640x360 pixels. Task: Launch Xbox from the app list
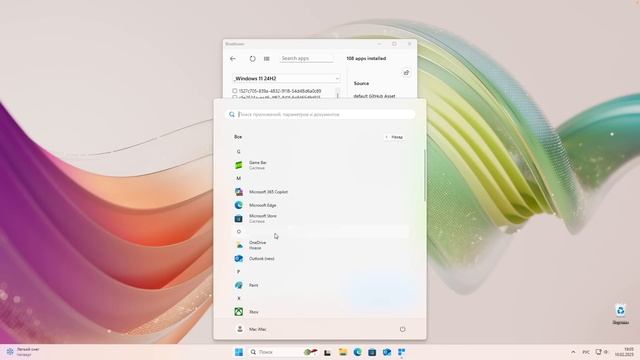click(x=320, y=312)
